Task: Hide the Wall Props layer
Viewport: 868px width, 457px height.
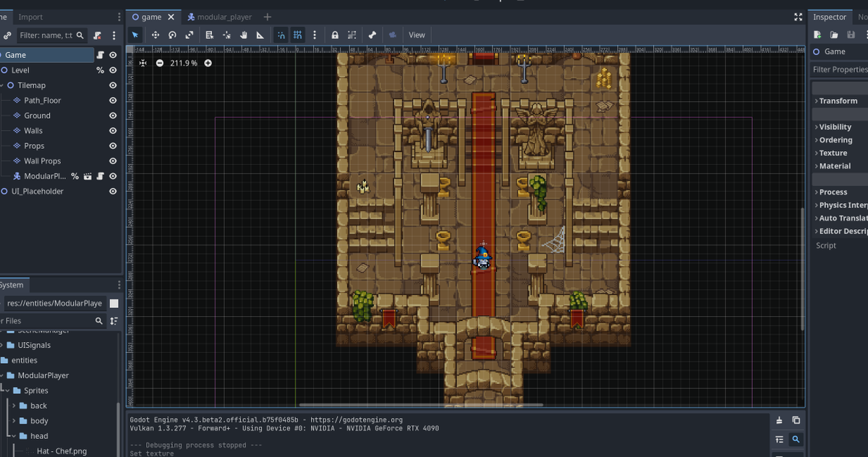Action: pyautogui.click(x=113, y=161)
